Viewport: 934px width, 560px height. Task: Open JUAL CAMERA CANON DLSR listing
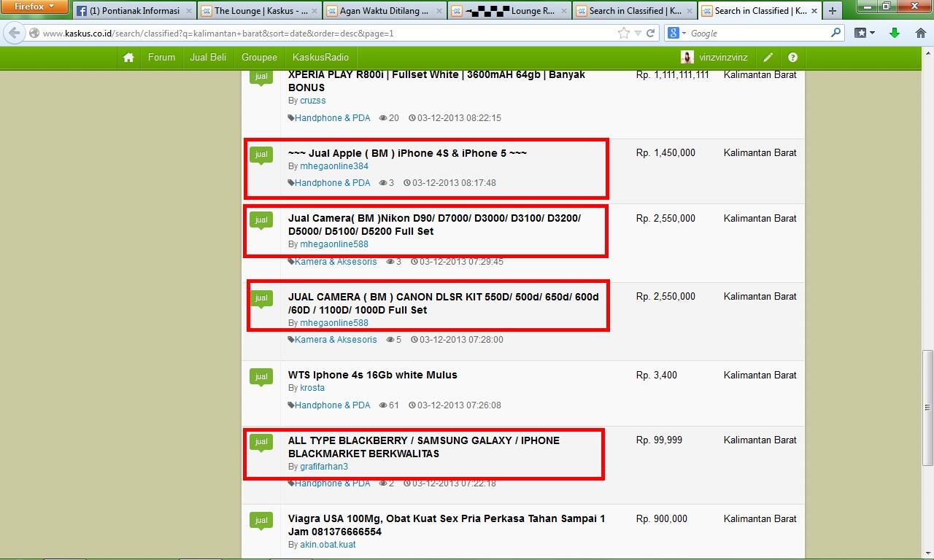[443, 303]
